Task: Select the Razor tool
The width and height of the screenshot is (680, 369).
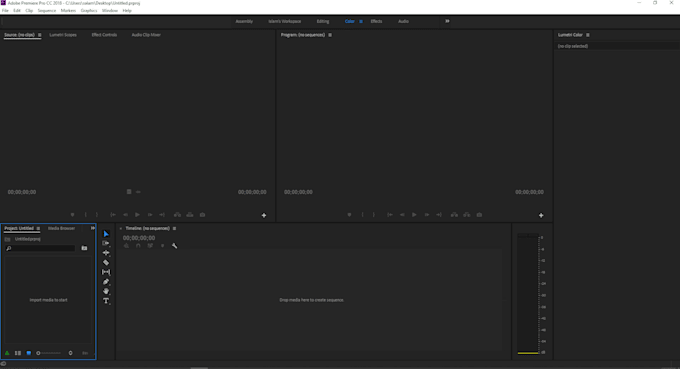Action: click(x=106, y=262)
